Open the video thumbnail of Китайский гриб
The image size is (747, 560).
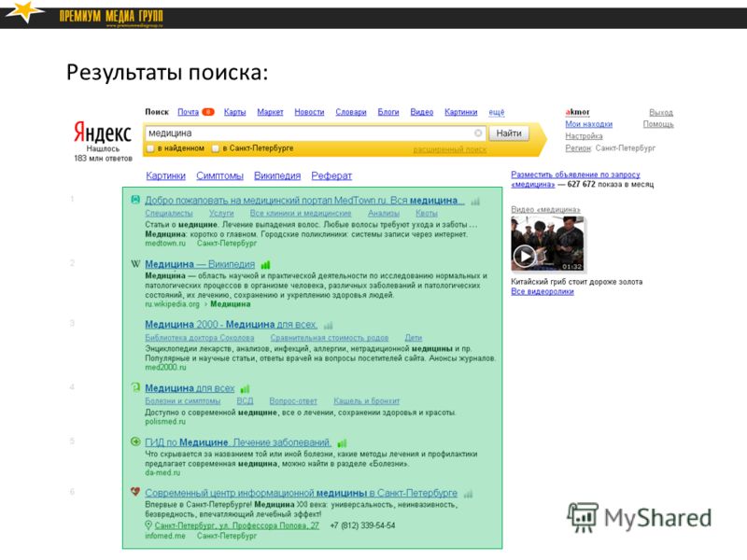[547, 244]
